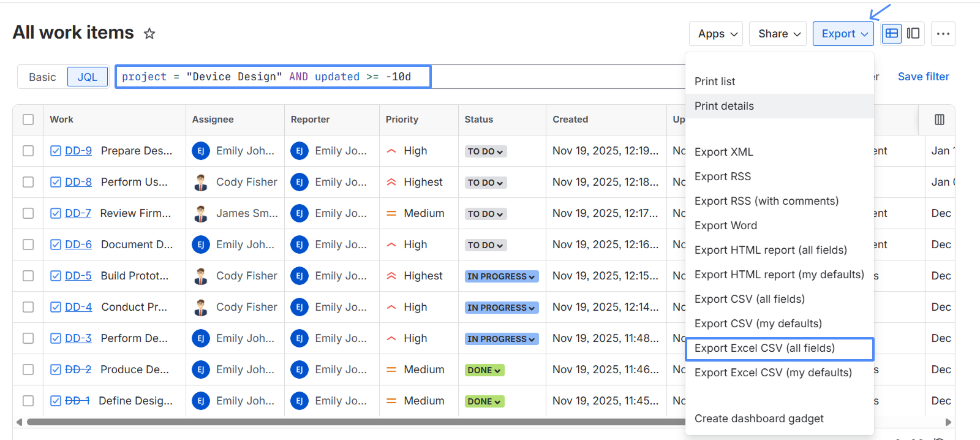Switch to split detail view icon
This screenshot has width=980, height=440.
click(913, 34)
